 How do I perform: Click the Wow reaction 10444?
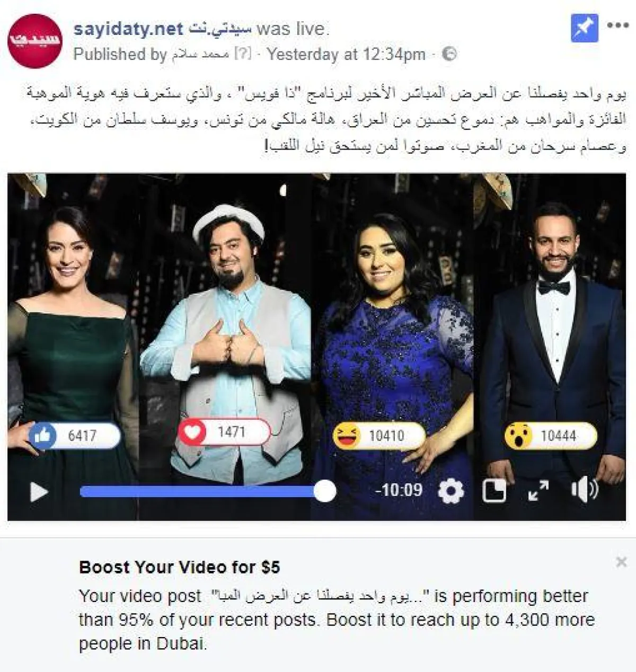coord(550,436)
